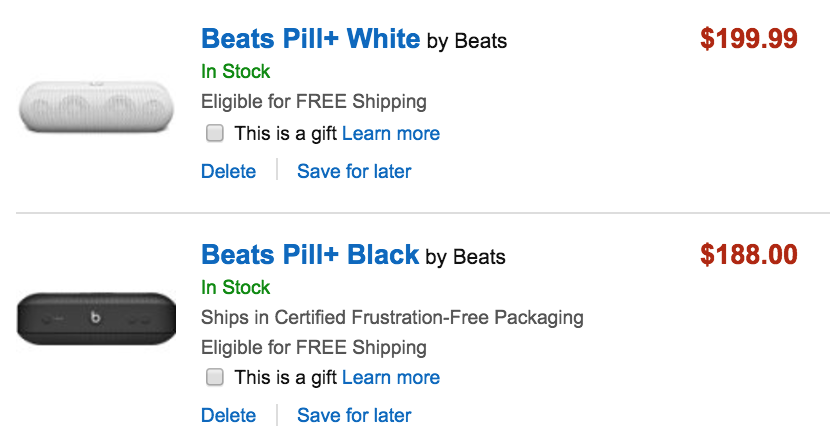Screen dimensions: 830x448
Task: Click the $199.99 price
Action: click(x=748, y=39)
